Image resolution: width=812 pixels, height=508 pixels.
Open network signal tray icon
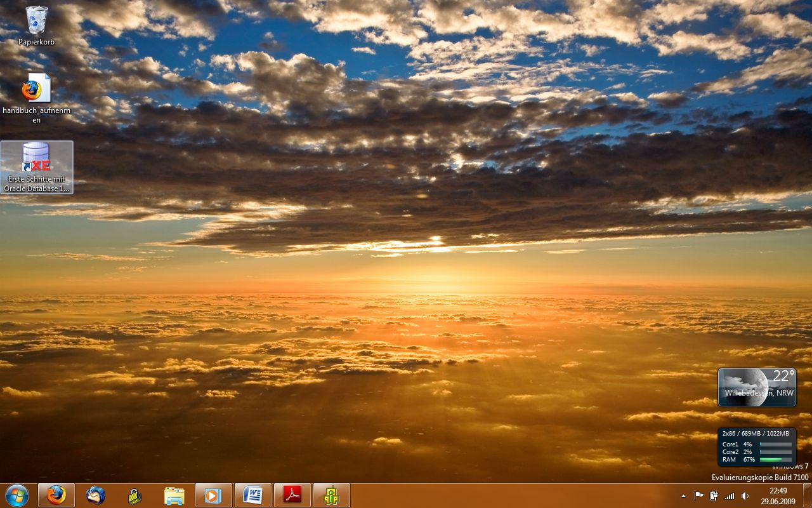click(x=730, y=496)
